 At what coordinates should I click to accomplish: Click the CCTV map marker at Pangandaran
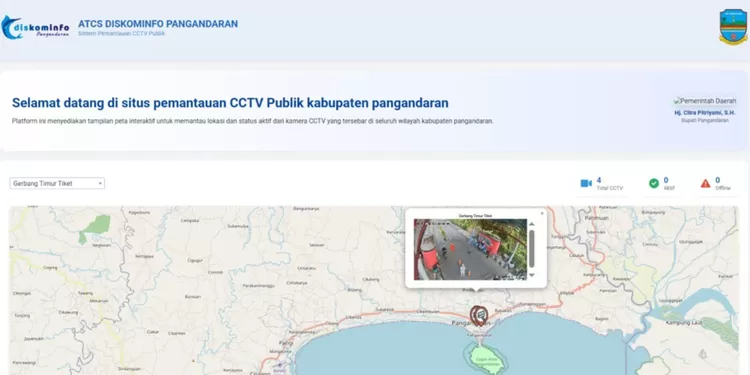479,315
